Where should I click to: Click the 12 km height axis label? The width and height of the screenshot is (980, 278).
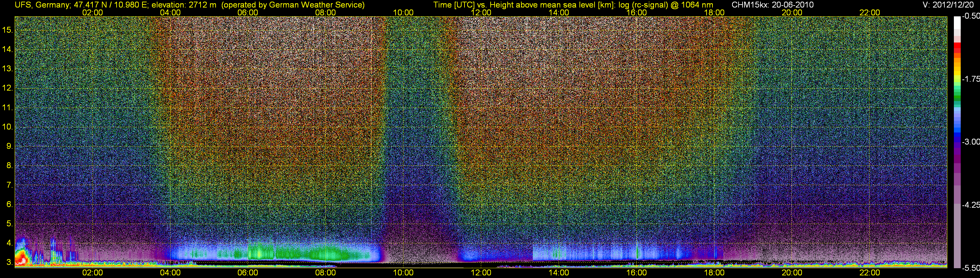[x=7, y=88]
